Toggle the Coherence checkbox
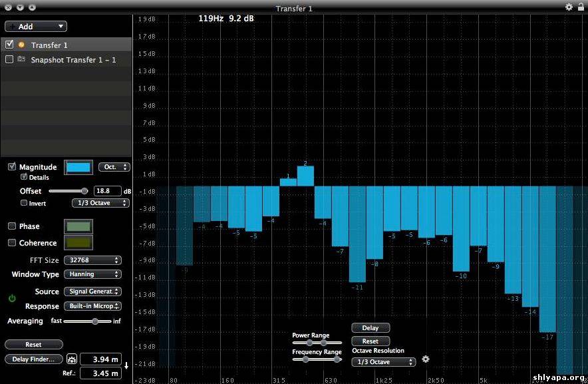This screenshot has width=588, height=384. click(x=12, y=243)
